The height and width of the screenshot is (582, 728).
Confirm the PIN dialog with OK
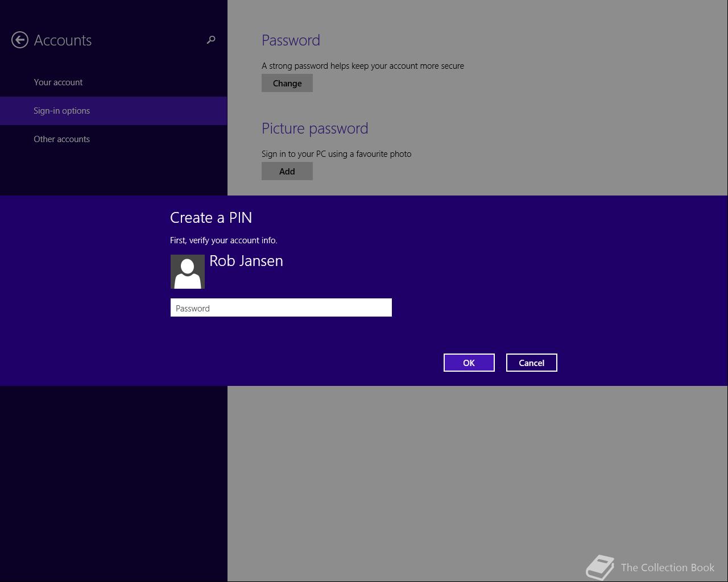[x=469, y=363]
